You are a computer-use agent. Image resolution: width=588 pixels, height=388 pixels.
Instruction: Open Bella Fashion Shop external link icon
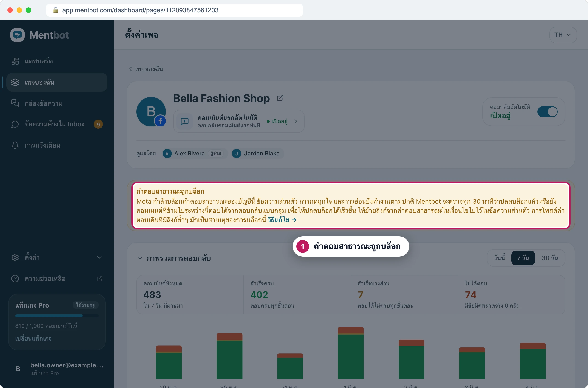click(280, 98)
